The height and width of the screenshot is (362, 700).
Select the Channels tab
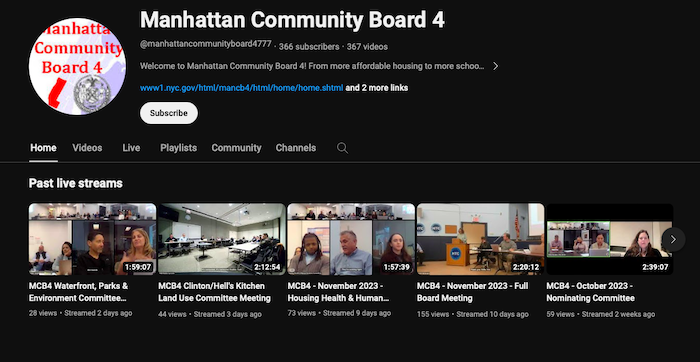(296, 148)
